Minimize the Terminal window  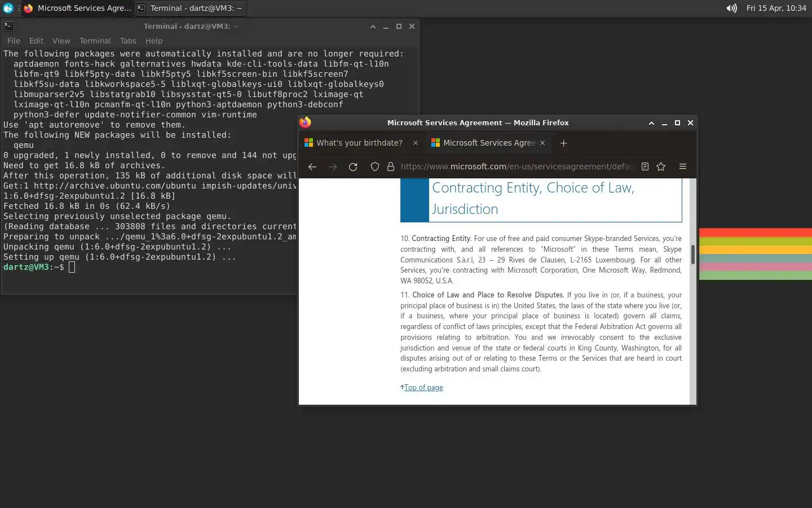[386, 27]
